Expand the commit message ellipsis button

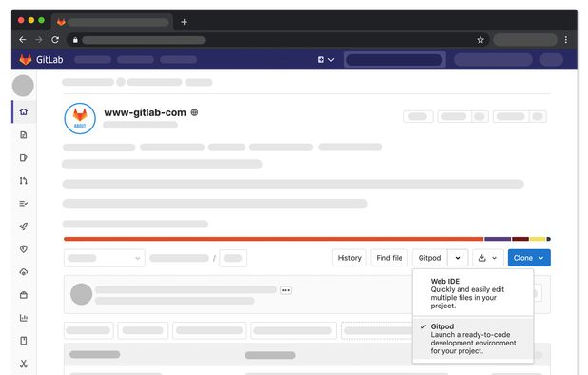coord(285,290)
